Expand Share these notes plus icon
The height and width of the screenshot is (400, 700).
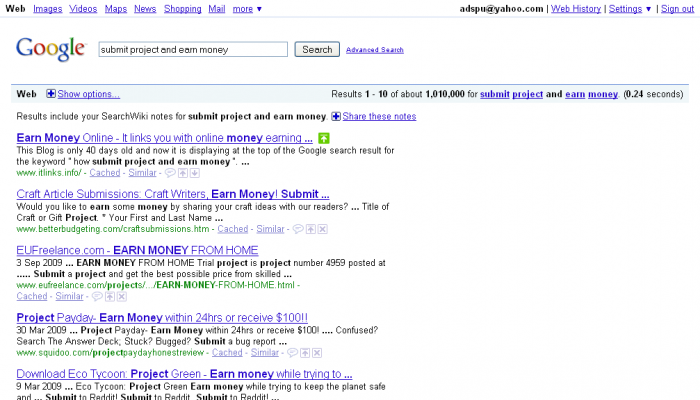click(x=336, y=117)
